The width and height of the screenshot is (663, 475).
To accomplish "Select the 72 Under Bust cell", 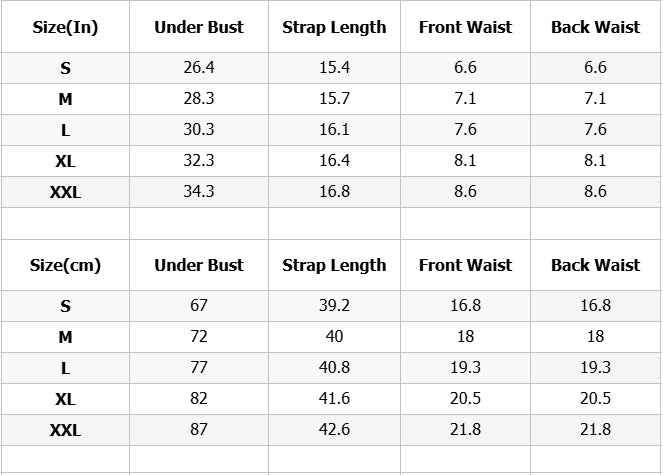I will click(x=199, y=336).
